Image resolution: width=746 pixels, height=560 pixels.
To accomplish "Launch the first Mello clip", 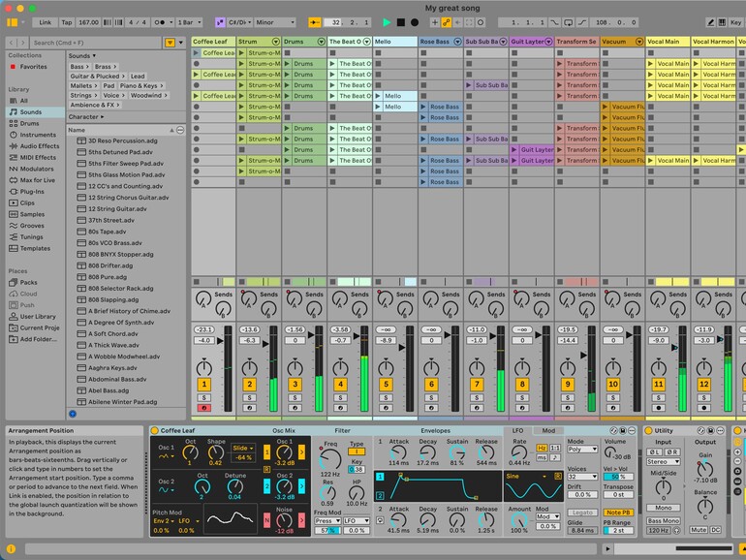I will (x=378, y=96).
